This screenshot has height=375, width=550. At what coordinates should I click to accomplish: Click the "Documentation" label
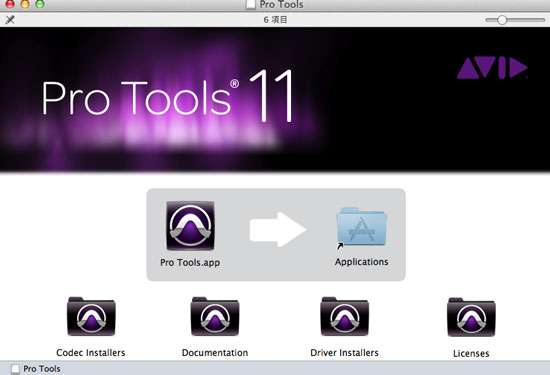[215, 353]
